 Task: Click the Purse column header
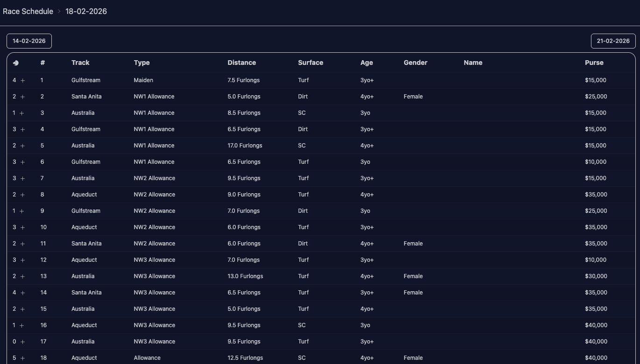pyautogui.click(x=594, y=63)
